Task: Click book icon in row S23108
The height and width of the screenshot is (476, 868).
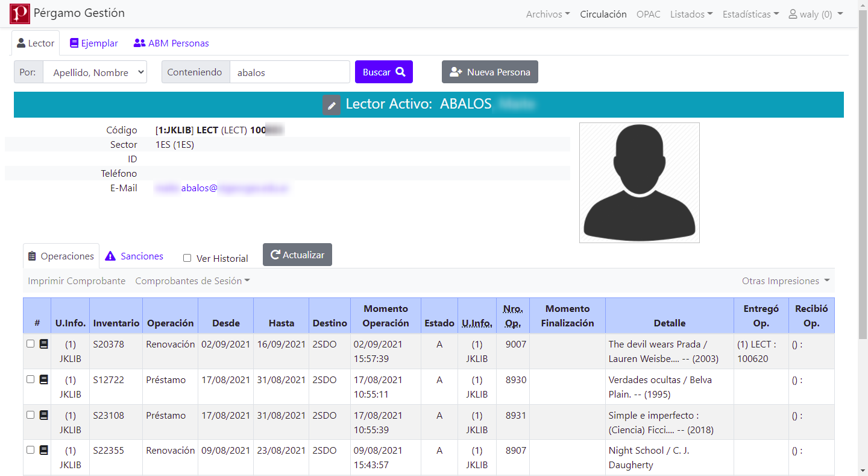Action: click(43, 415)
